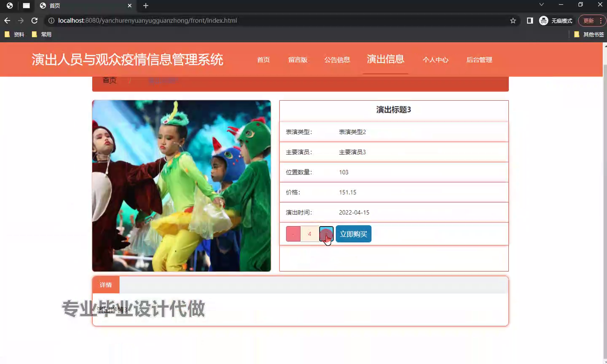Screen dimensions: 607x364
Task: Click the 表演类型 label
Action: point(299,132)
